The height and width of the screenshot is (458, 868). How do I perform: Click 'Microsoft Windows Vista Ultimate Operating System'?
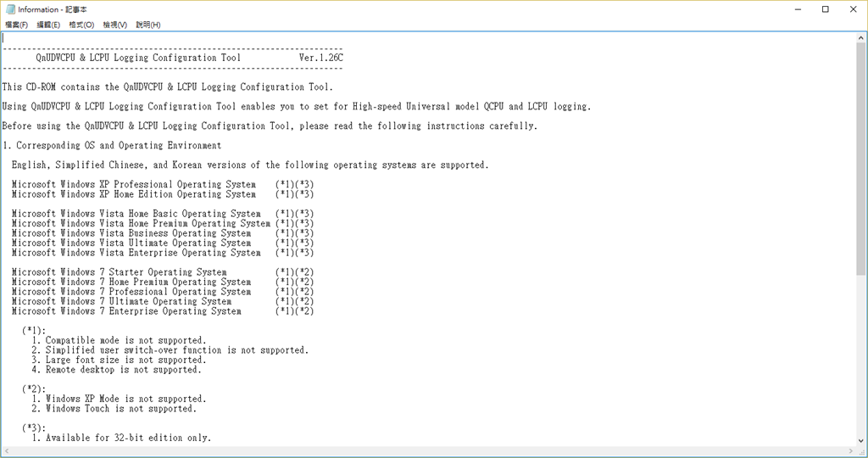click(131, 243)
